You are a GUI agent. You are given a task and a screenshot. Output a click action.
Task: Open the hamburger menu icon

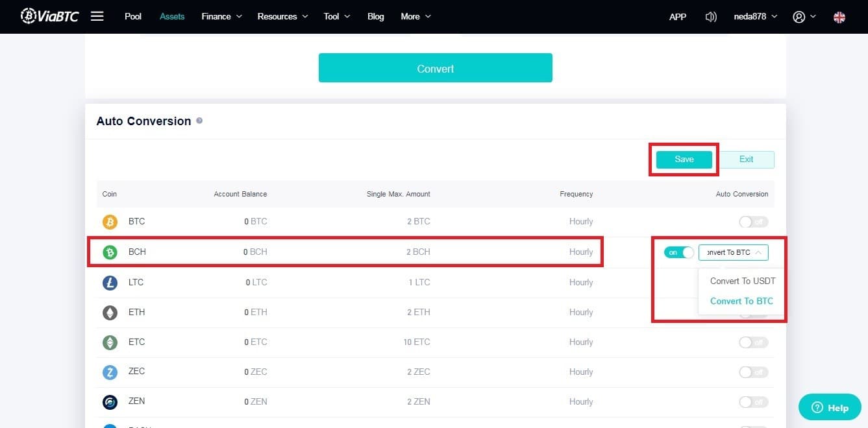point(97,16)
